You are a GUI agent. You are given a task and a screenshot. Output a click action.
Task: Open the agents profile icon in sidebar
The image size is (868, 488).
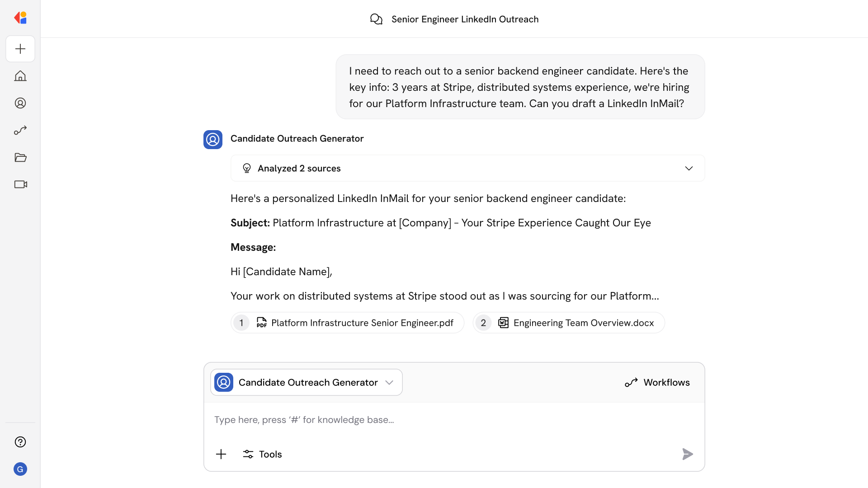pyautogui.click(x=20, y=103)
